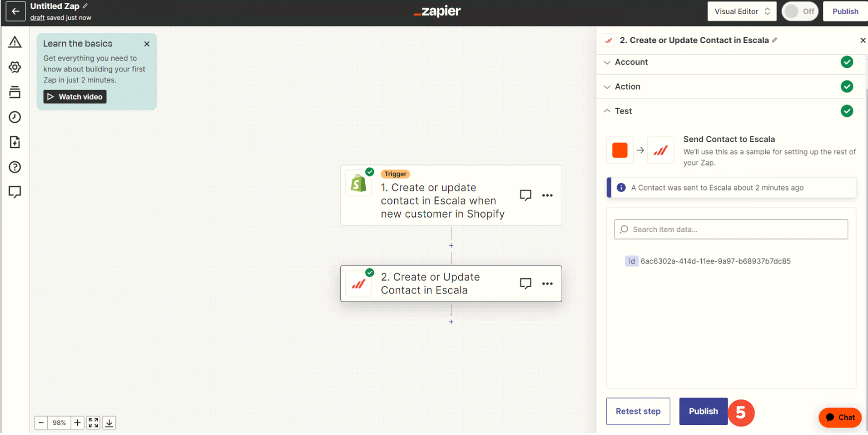This screenshot has width=868, height=435.
Task: Open the comments speech bubble in sidebar
Action: pyautogui.click(x=15, y=192)
